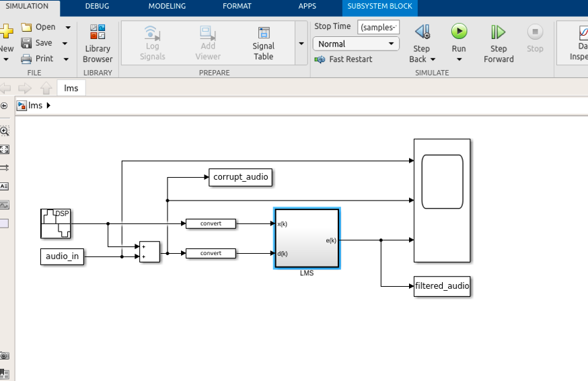Expand the Run options arrow
Image resolution: width=588 pixels, height=381 pixels.
click(x=459, y=59)
